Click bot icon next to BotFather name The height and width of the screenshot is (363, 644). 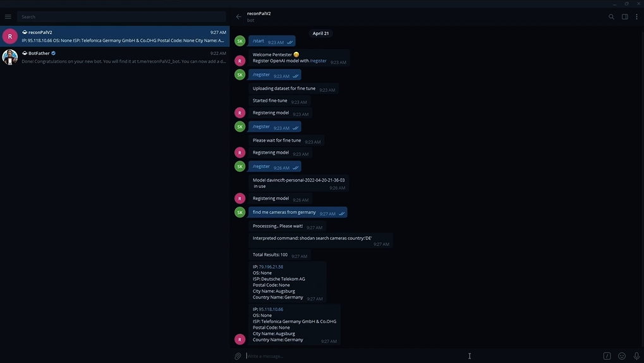(x=25, y=53)
